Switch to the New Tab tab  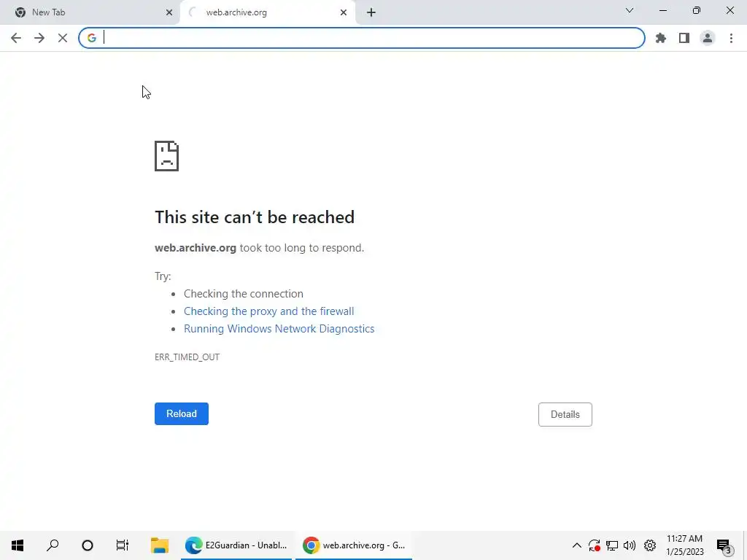(90, 12)
